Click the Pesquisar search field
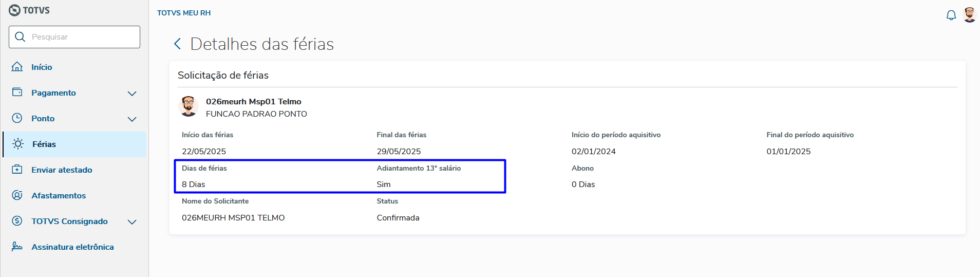The height and width of the screenshot is (277, 980). pyautogui.click(x=82, y=37)
